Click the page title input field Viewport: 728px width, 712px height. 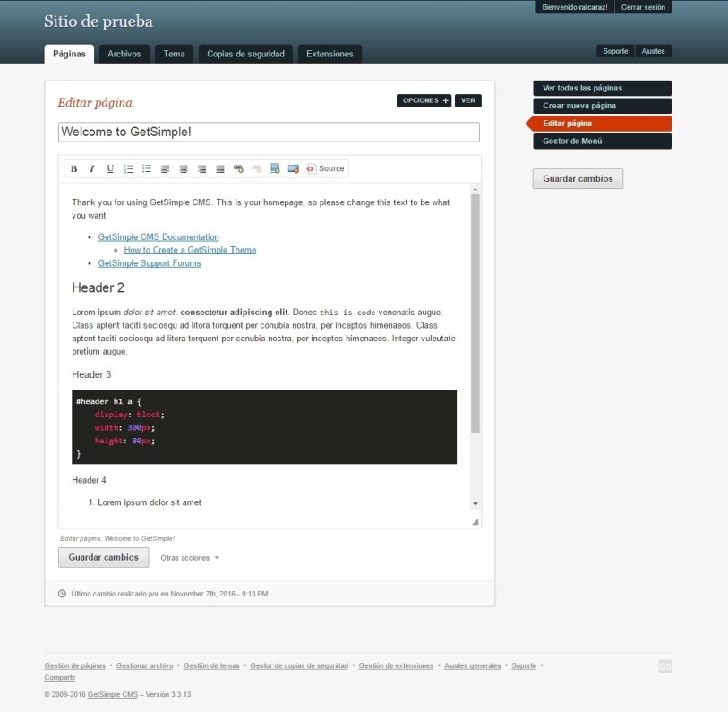[269, 133]
